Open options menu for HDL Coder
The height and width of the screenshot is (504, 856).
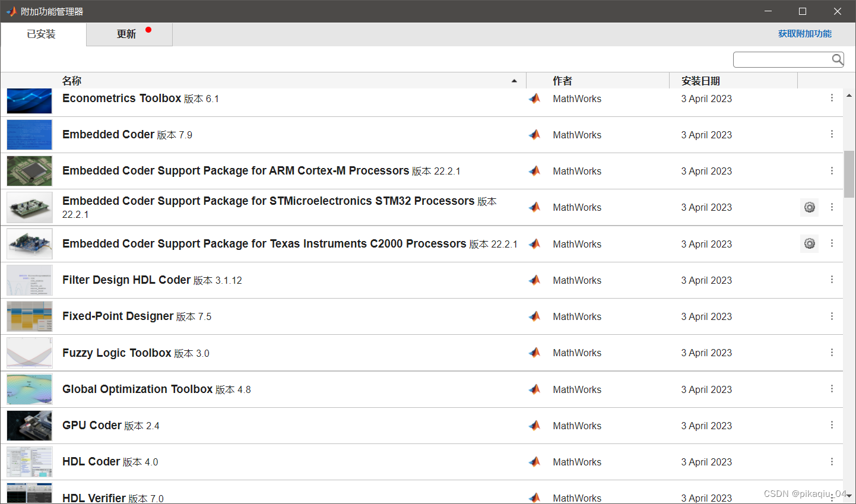pyautogui.click(x=832, y=461)
